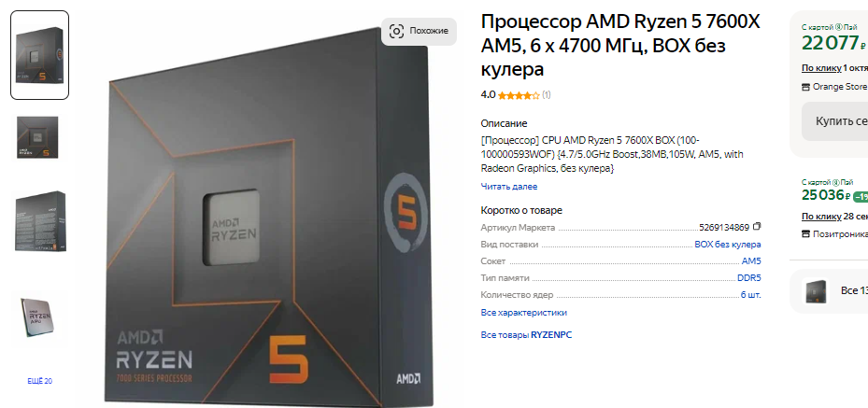Open Все характеристики full specs list

tap(523, 313)
